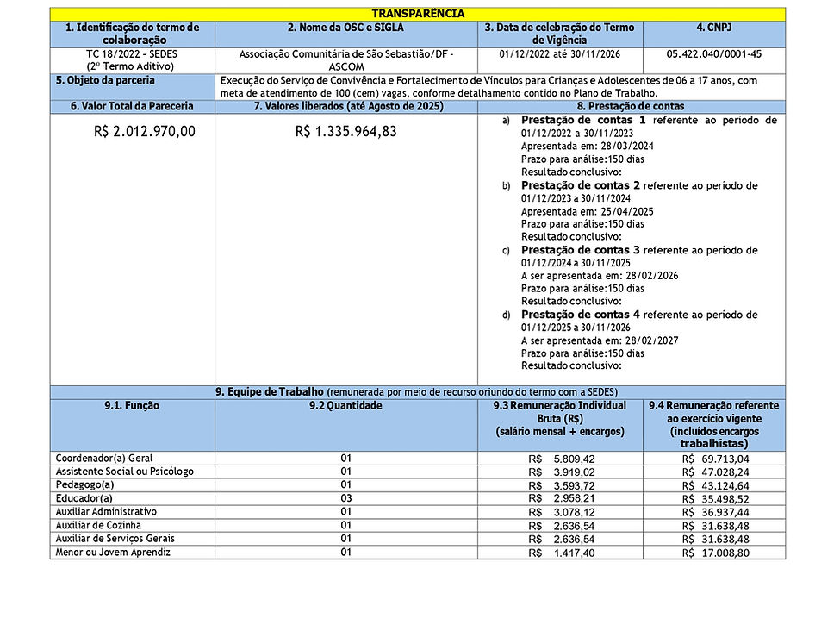Click the salary R$ 3.593,72
840x631 pixels.
(x=561, y=486)
